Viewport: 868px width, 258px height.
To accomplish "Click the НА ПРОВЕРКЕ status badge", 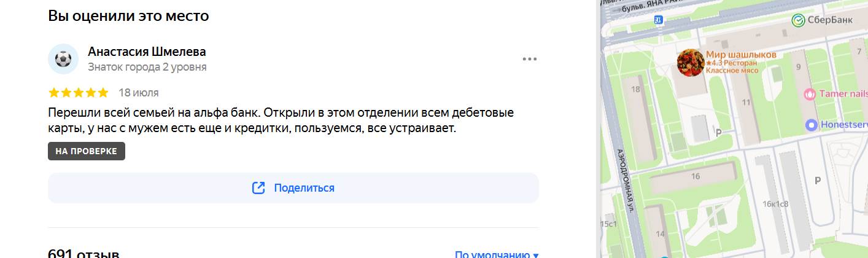I will coord(87,151).
